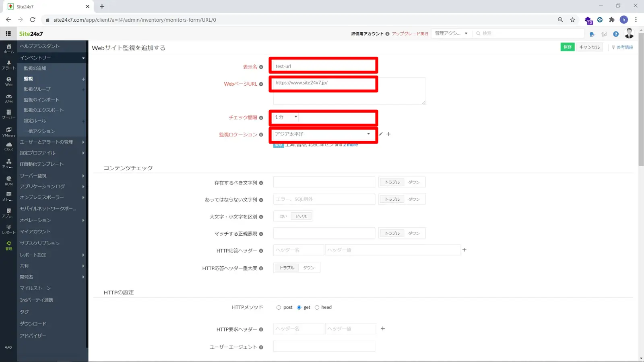The image size is (644, 362).
Task: Open アラート bell icon in sidebar
Action: 8,65
